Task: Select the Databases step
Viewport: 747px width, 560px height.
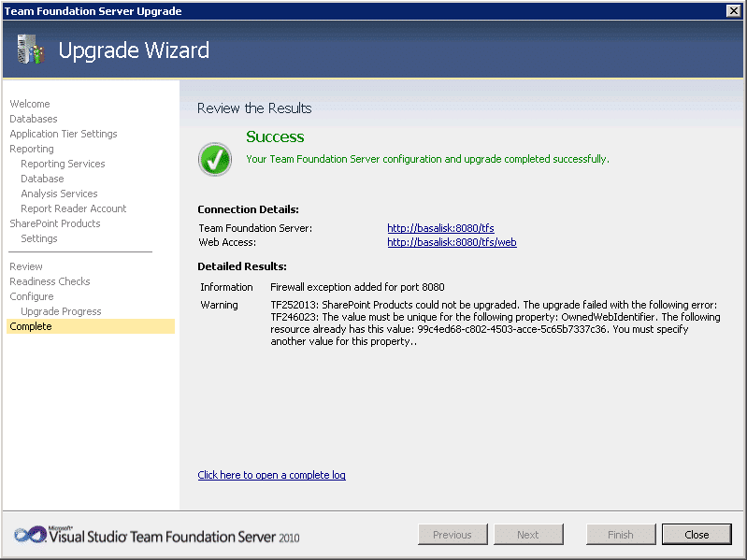Action: click(34, 119)
